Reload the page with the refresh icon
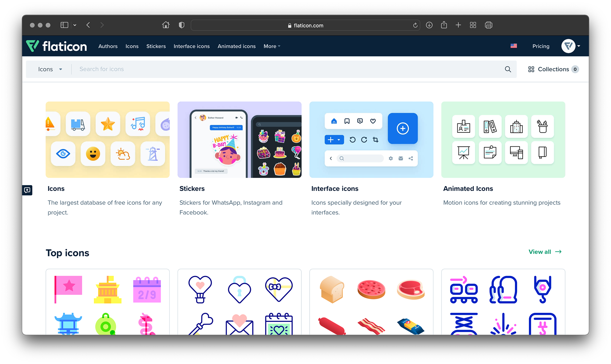Image resolution: width=611 pixels, height=364 pixels. pos(415,25)
